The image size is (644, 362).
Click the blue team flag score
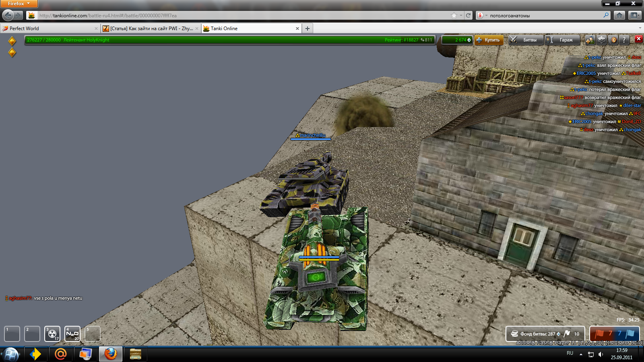(627, 333)
